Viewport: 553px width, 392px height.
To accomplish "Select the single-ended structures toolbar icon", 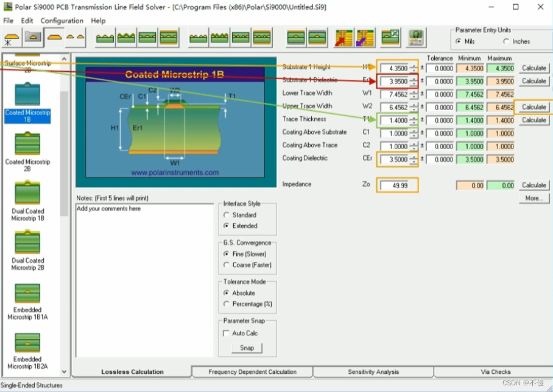I will click(x=54, y=38).
